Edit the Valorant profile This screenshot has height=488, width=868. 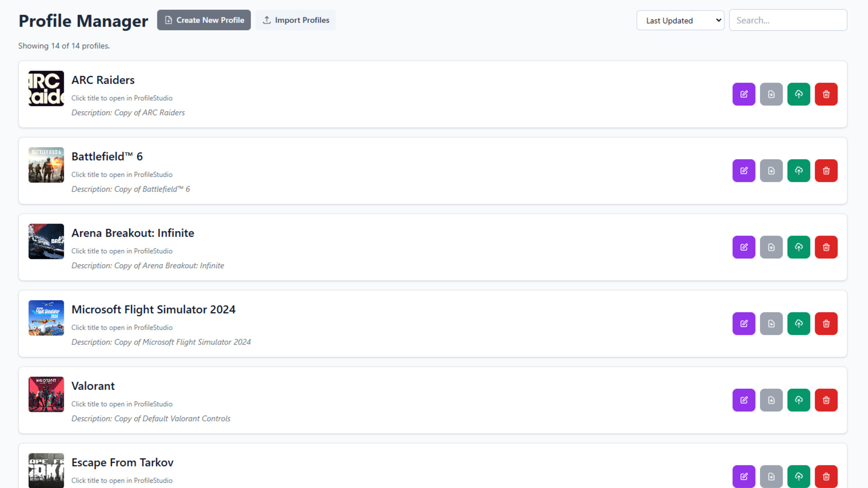pos(744,400)
